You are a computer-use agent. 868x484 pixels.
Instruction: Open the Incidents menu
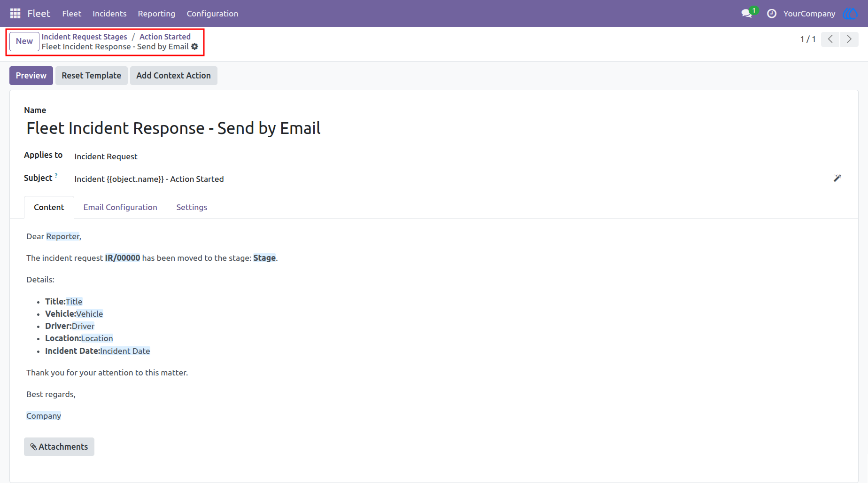tap(109, 14)
